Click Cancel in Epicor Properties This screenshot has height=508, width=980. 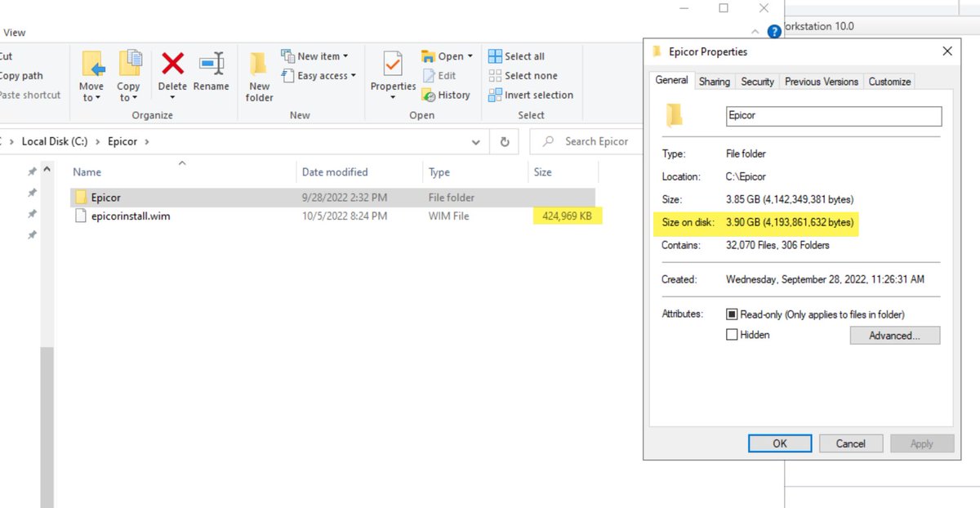coord(851,443)
